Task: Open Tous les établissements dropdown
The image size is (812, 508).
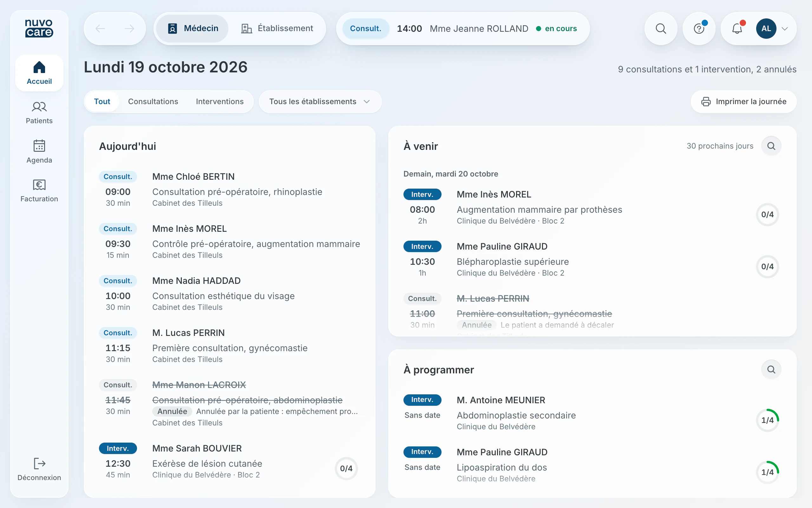Action: [320, 102]
